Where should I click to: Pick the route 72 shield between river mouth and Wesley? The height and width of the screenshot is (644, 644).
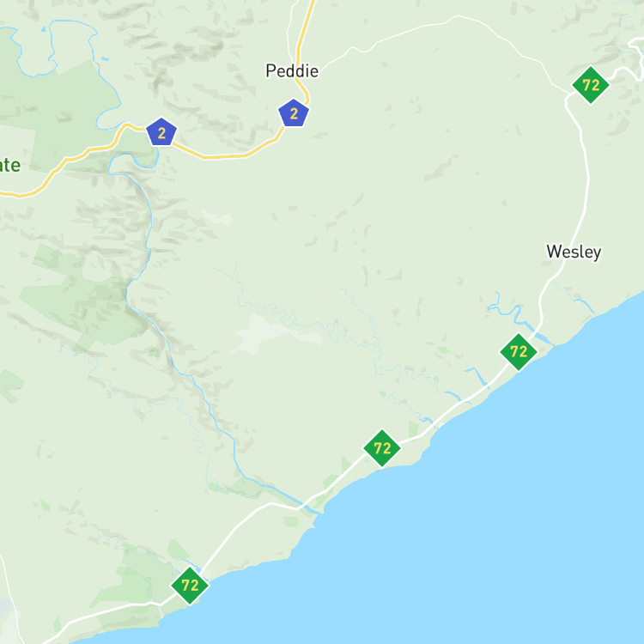click(x=382, y=448)
